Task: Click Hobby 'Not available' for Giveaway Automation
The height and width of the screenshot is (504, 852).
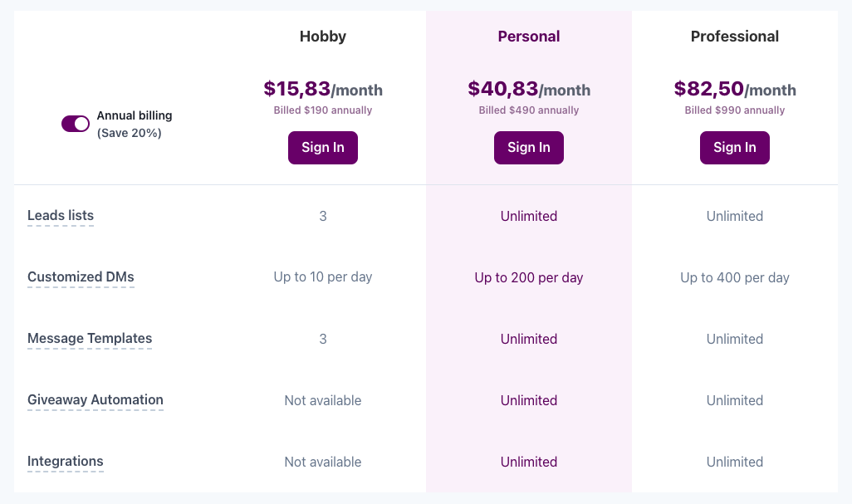Action: pos(323,400)
